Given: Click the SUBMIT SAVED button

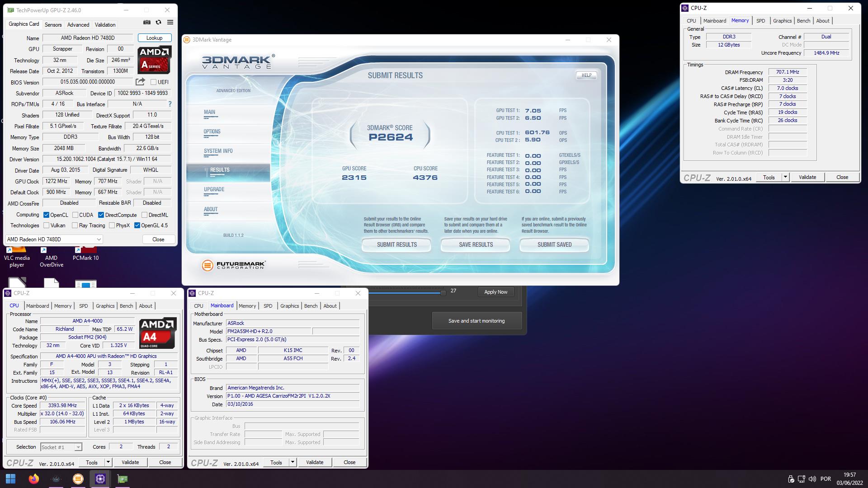Looking at the screenshot, I should pos(554,245).
